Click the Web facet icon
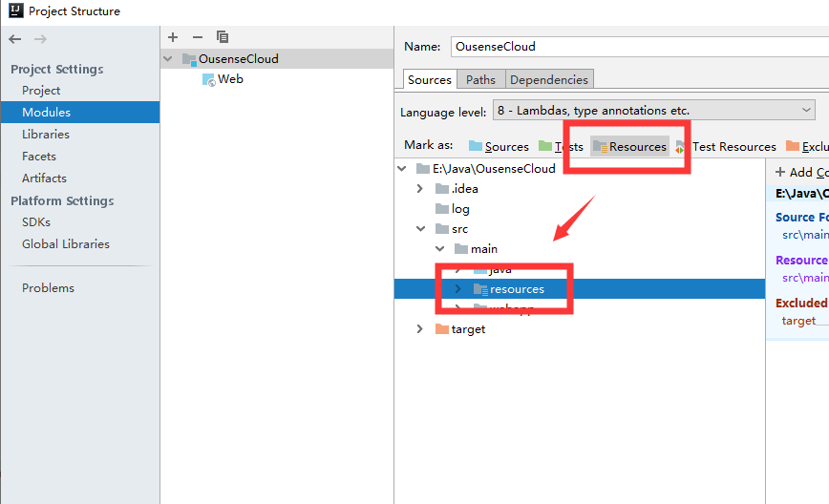 209,80
